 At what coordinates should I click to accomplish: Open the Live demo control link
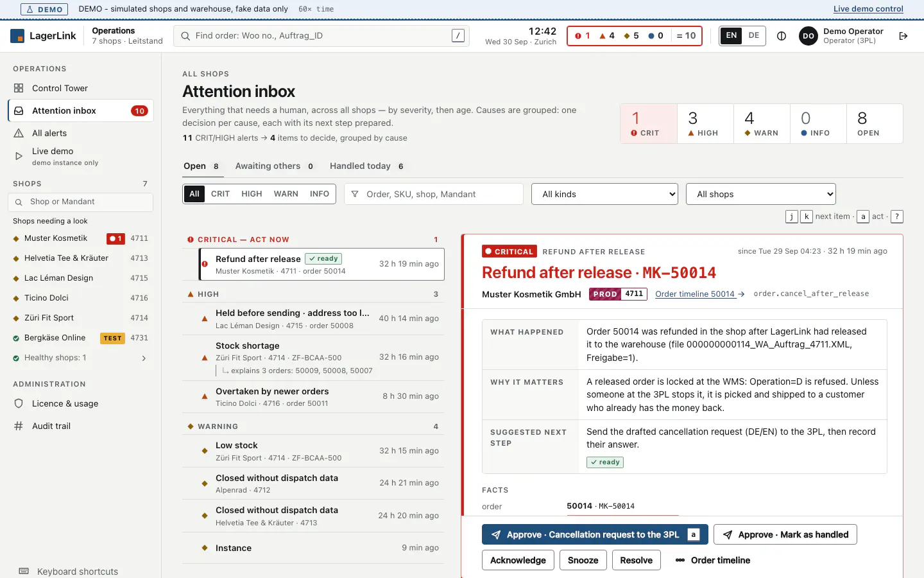pos(868,9)
